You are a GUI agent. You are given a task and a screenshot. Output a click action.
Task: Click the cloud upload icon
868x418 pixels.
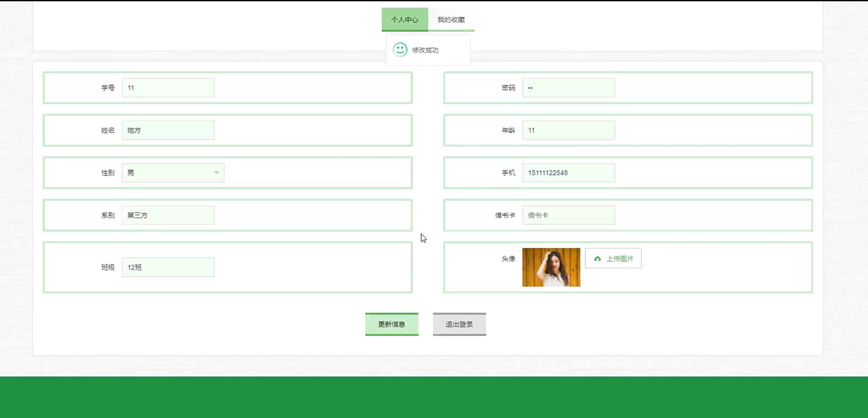tap(597, 259)
